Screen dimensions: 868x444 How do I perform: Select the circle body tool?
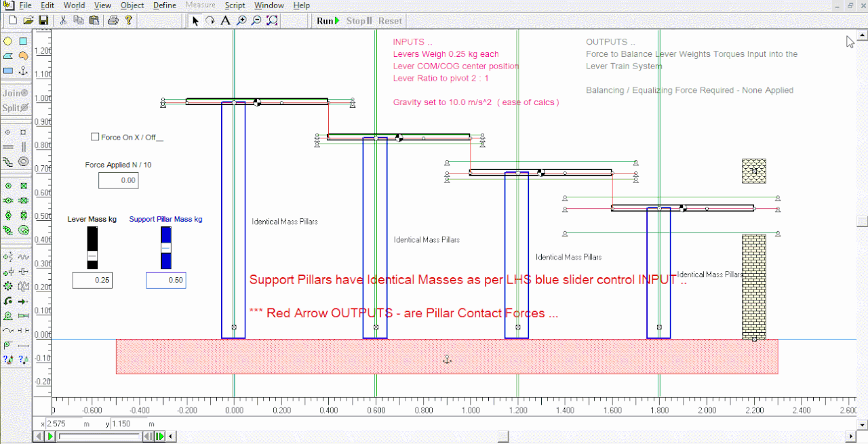tap(8, 41)
